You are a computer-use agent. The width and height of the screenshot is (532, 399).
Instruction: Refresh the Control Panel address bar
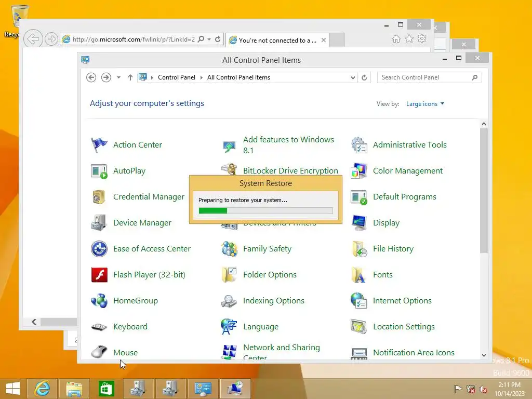pos(364,78)
